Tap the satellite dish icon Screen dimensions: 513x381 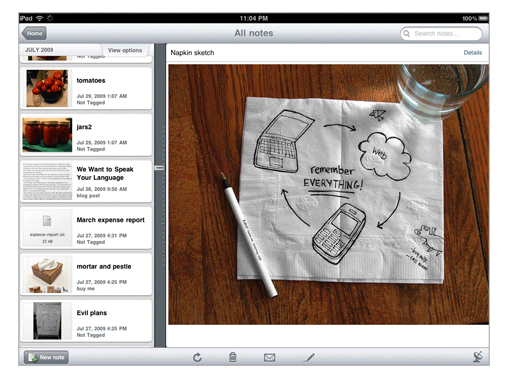(478, 357)
